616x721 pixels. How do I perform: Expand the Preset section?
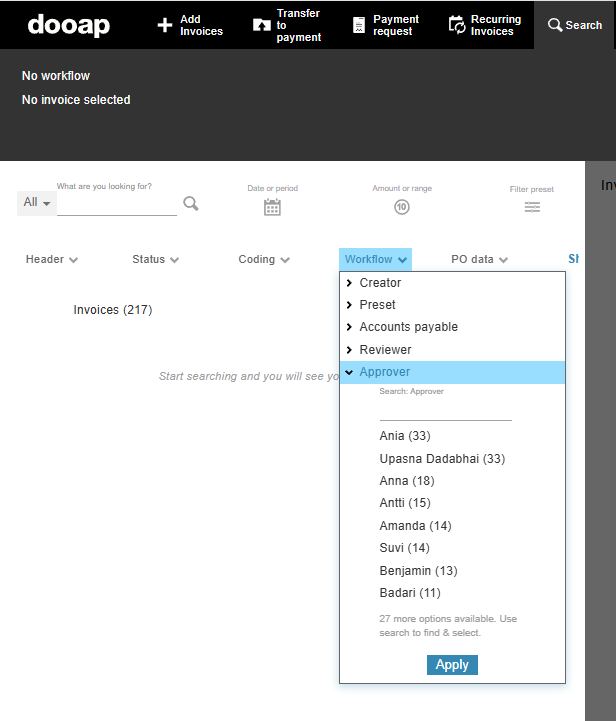click(x=452, y=305)
